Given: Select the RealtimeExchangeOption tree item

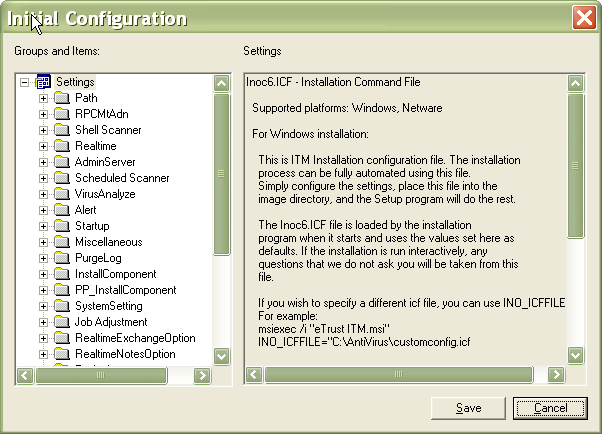Looking at the screenshot, I should click(135, 338).
